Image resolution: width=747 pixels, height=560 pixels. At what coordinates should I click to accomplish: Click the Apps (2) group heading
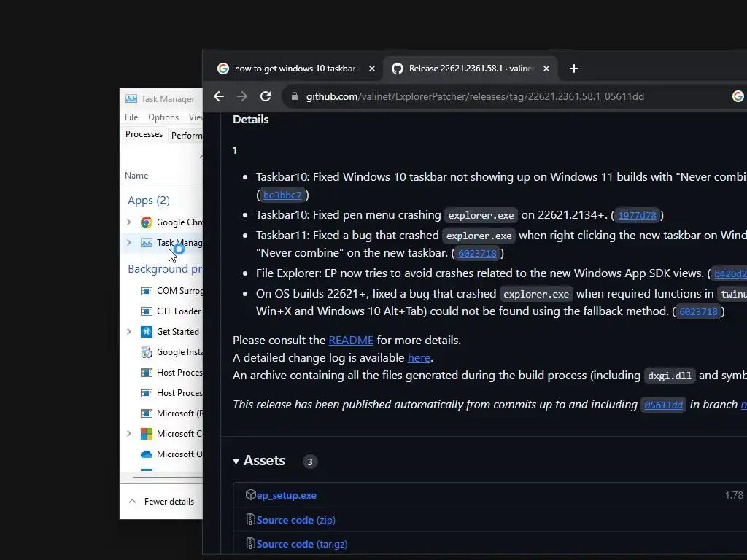pos(149,201)
